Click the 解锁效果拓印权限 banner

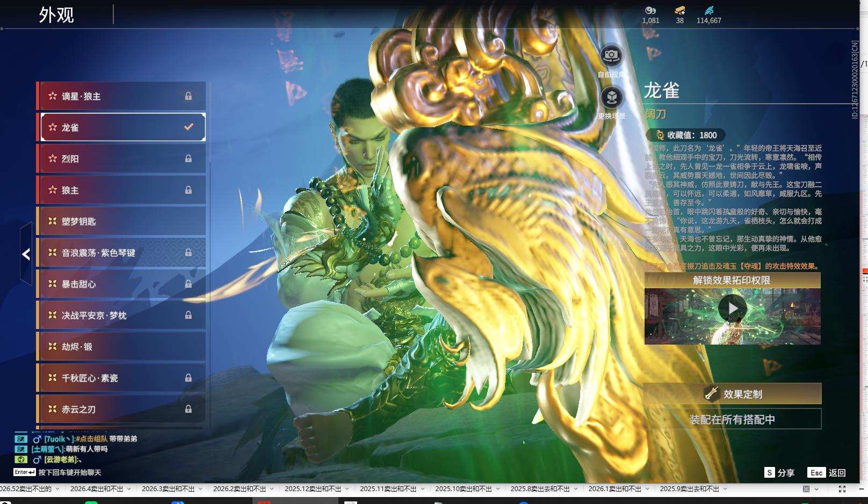tap(733, 280)
